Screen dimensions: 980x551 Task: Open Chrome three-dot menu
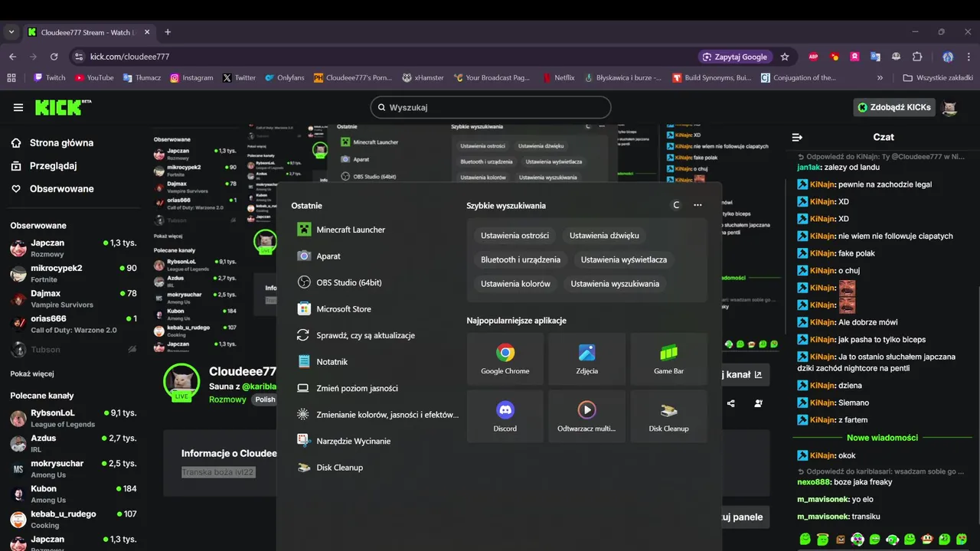point(968,57)
